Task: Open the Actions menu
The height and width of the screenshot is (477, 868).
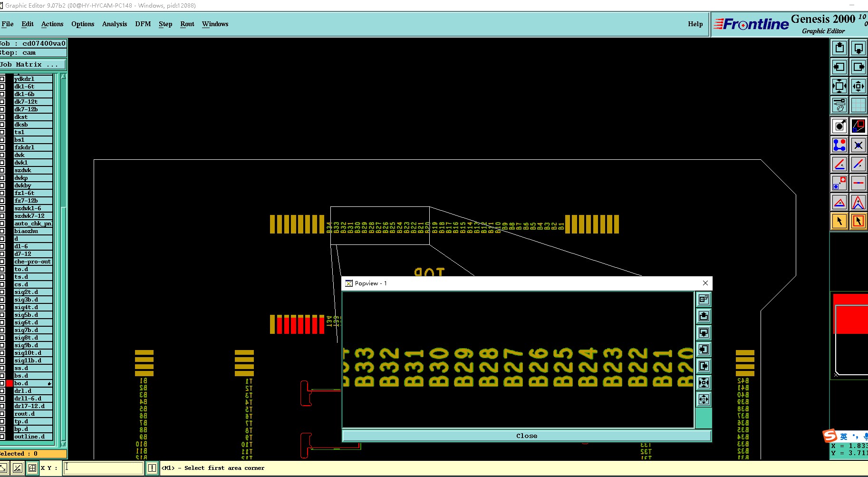Action: pyautogui.click(x=52, y=24)
